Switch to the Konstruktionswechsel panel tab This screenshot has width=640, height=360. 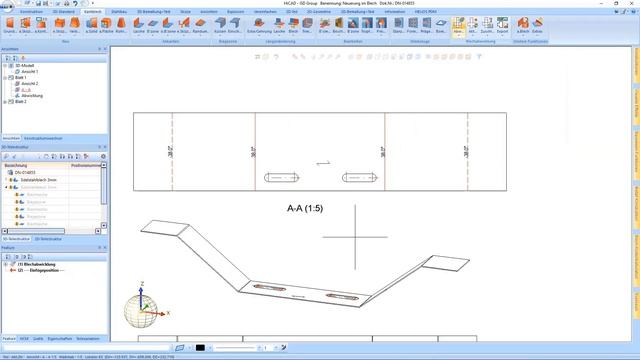coord(43,138)
